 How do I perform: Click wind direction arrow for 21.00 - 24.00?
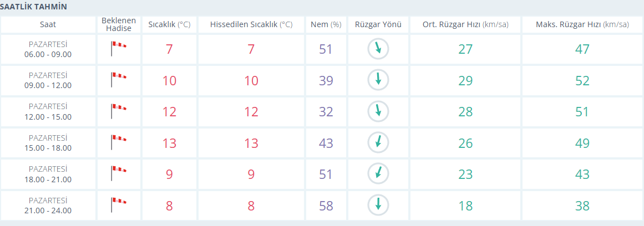[x=378, y=205]
